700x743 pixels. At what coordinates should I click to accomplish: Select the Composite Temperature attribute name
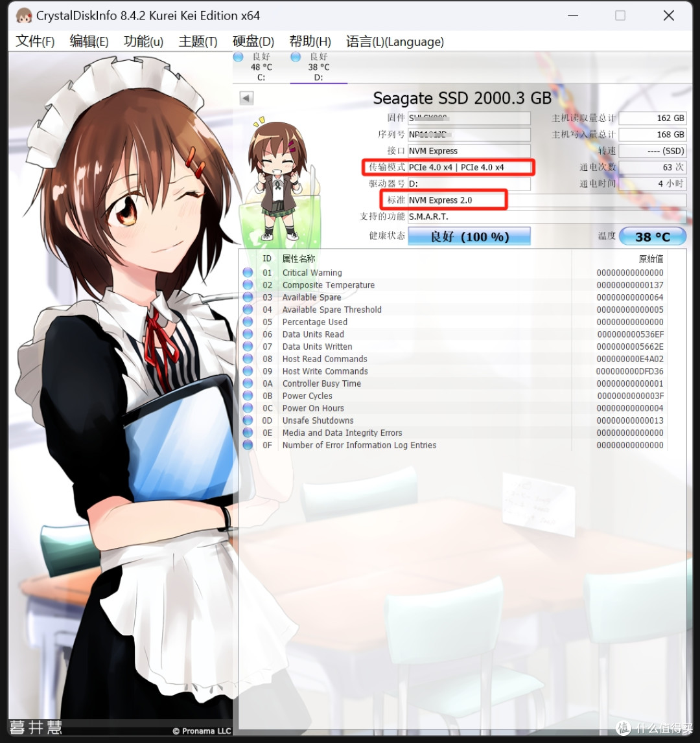[x=329, y=285]
